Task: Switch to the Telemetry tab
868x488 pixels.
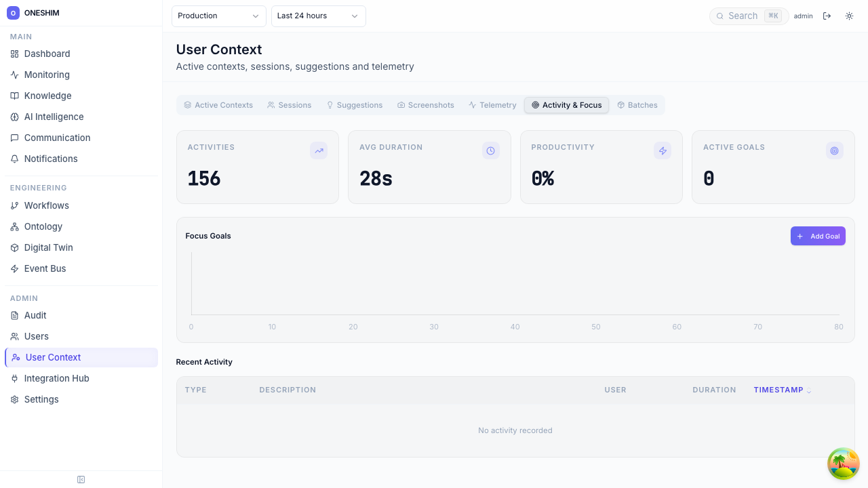Action: pyautogui.click(x=492, y=105)
